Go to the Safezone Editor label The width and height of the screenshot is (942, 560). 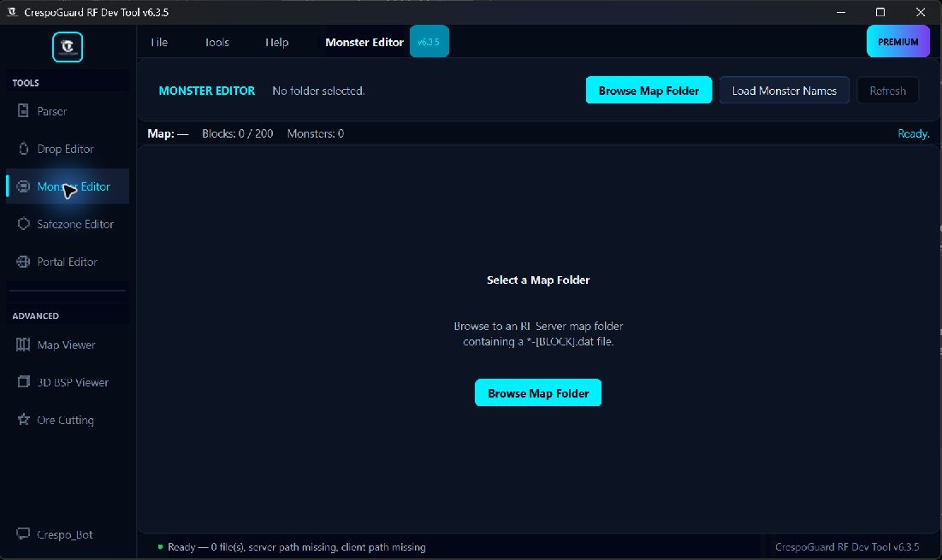(x=75, y=224)
